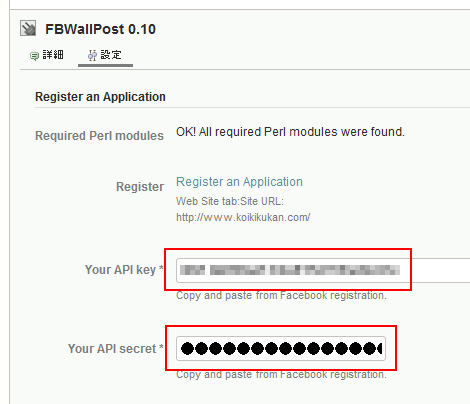Switch to the 設定 settings tab

pyautogui.click(x=105, y=55)
